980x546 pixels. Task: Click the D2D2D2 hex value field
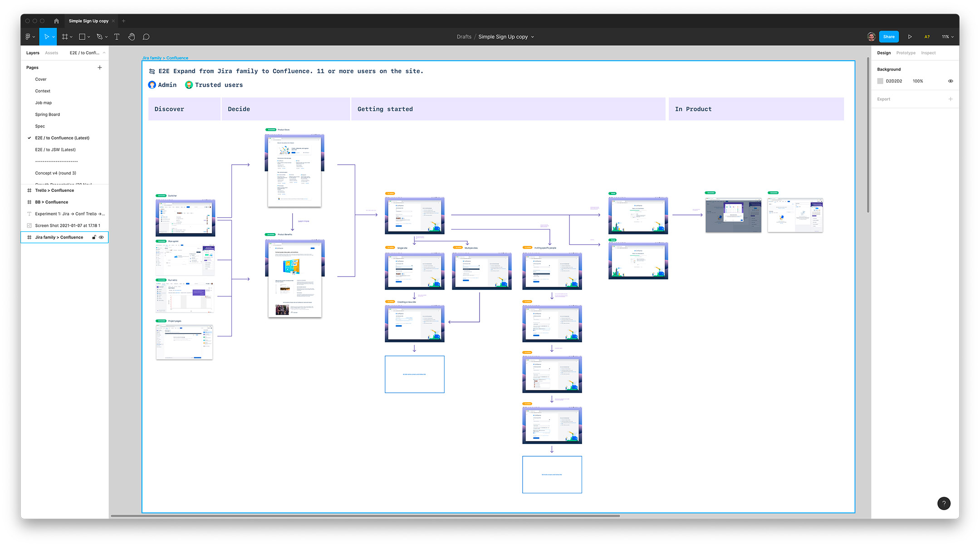pos(894,81)
